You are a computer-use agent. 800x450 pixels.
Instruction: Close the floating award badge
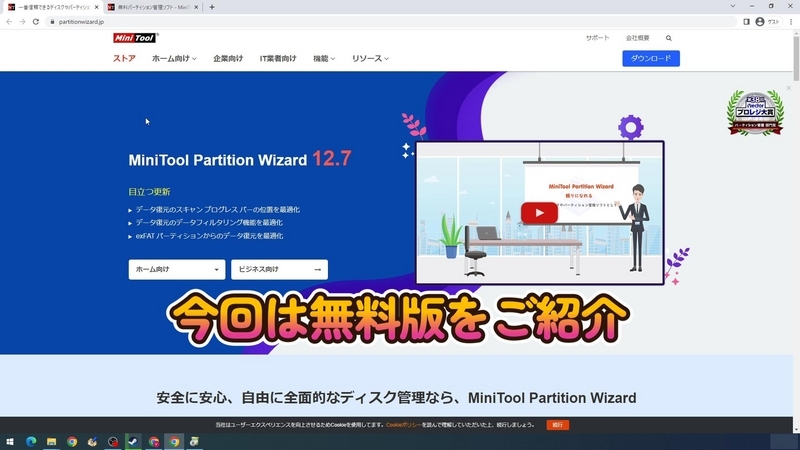(788, 88)
